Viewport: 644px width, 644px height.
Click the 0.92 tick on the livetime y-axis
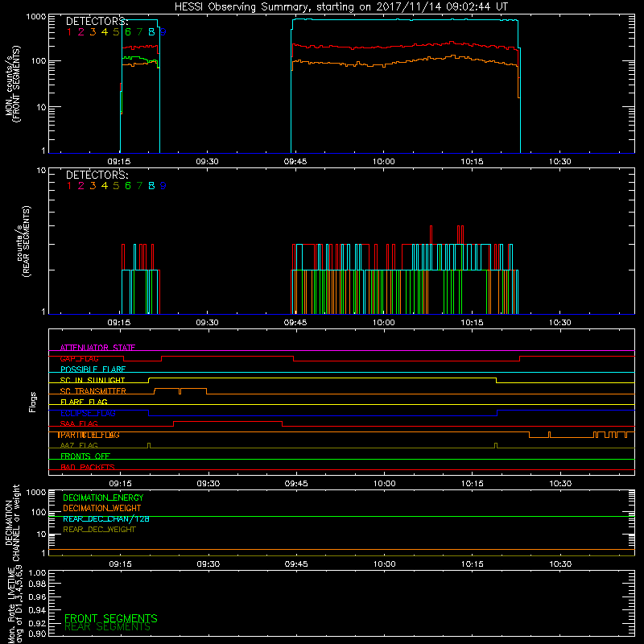click(37, 623)
